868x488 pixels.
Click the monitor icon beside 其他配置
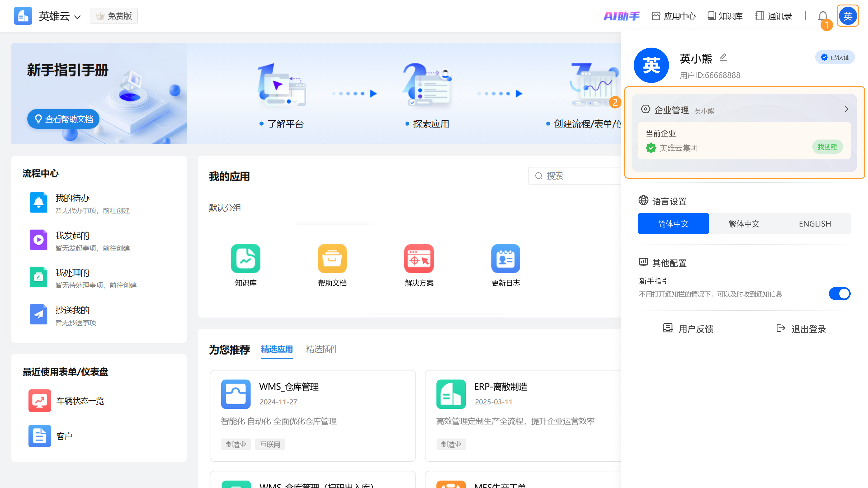643,262
